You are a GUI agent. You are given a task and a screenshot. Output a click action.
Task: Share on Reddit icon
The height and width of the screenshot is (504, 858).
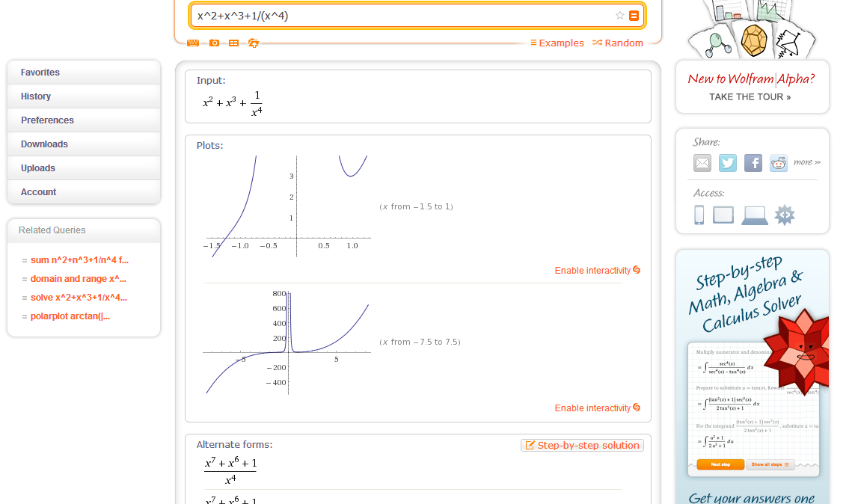779,162
